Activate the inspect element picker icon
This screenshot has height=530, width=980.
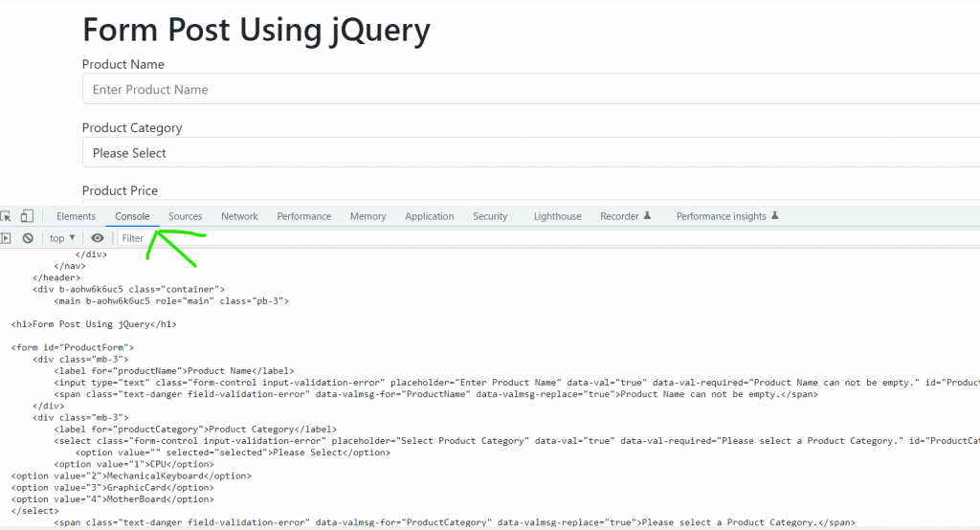click(6, 216)
